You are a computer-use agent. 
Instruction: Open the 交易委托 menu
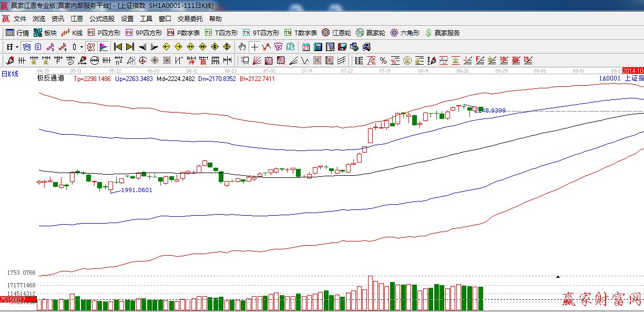click(190, 18)
